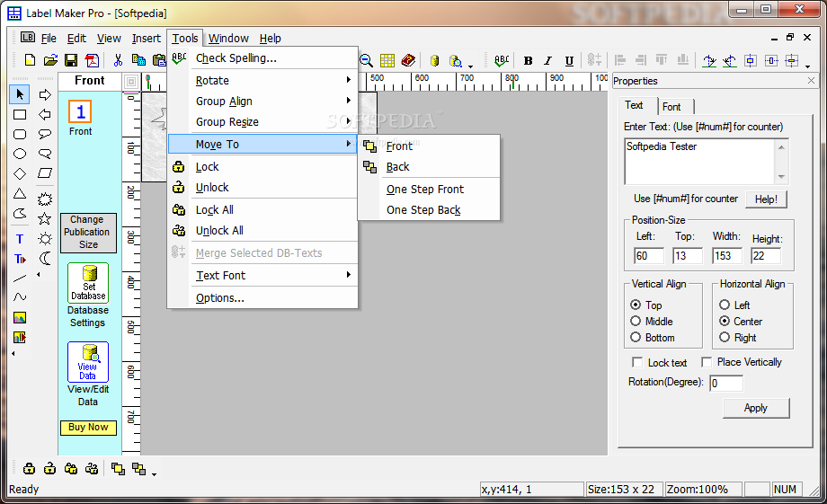Click the Apply button
Viewport: 827px width, 504px height.
coord(756,408)
